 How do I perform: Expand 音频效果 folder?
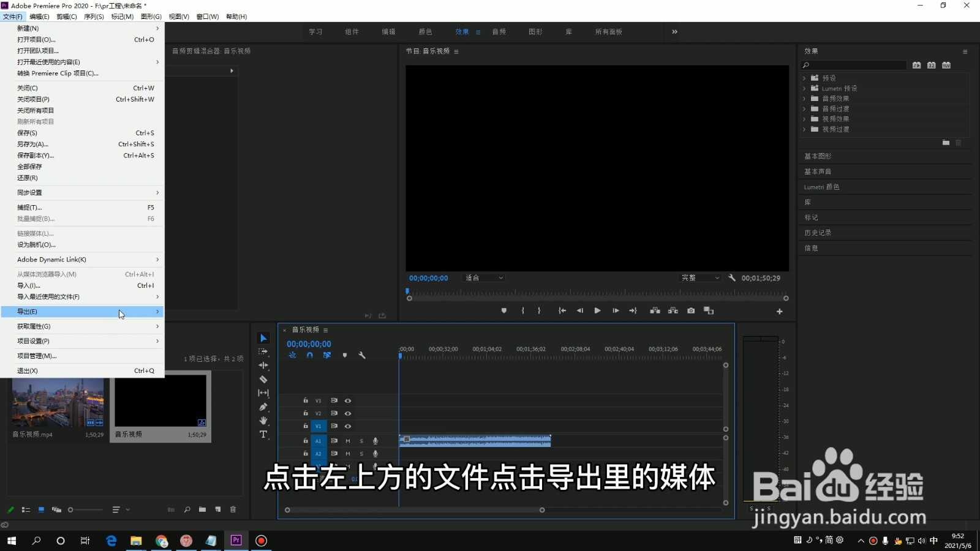(x=804, y=99)
